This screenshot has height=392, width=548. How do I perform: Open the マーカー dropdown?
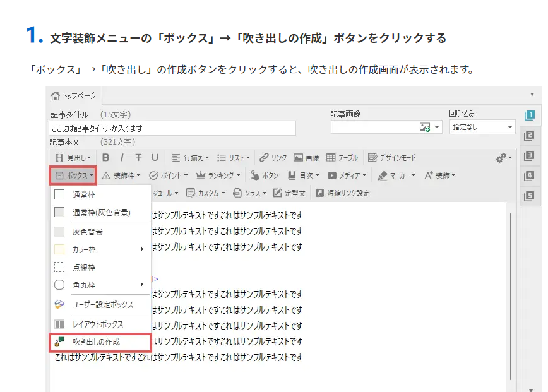coord(397,175)
